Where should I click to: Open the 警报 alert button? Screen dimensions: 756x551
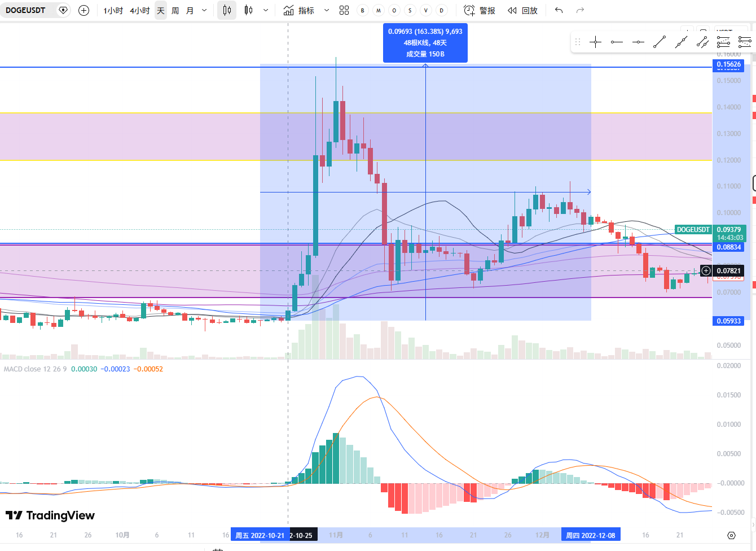click(480, 10)
